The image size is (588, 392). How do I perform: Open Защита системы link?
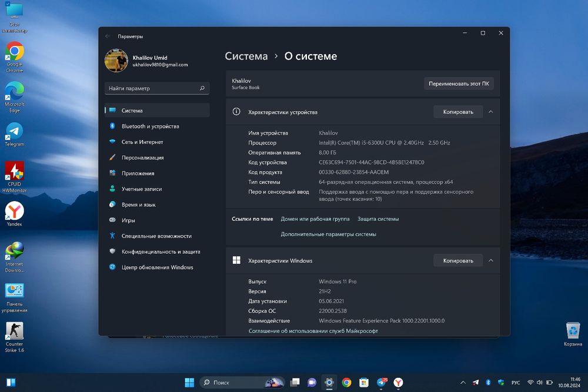click(x=378, y=219)
